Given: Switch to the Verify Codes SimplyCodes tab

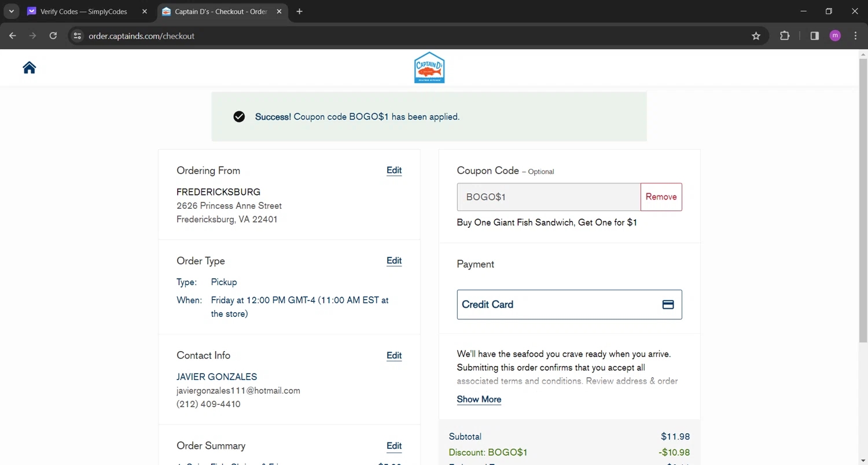Looking at the screenshot, I should point(83,12).
